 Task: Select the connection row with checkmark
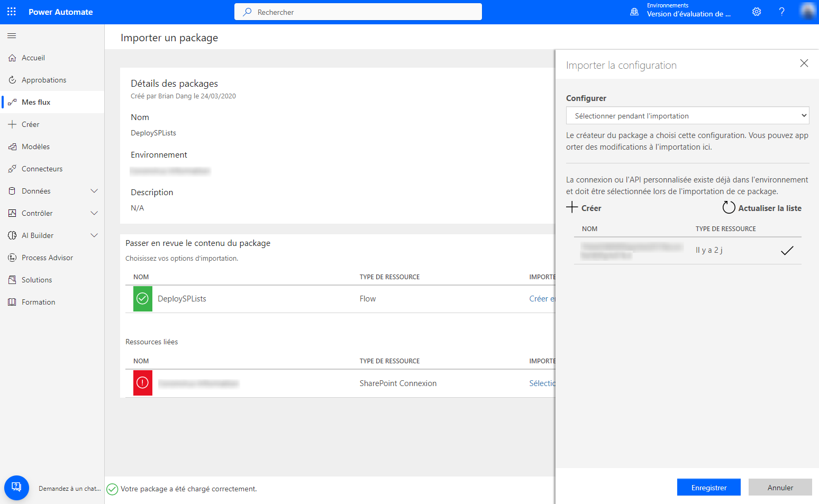(688, 251)
